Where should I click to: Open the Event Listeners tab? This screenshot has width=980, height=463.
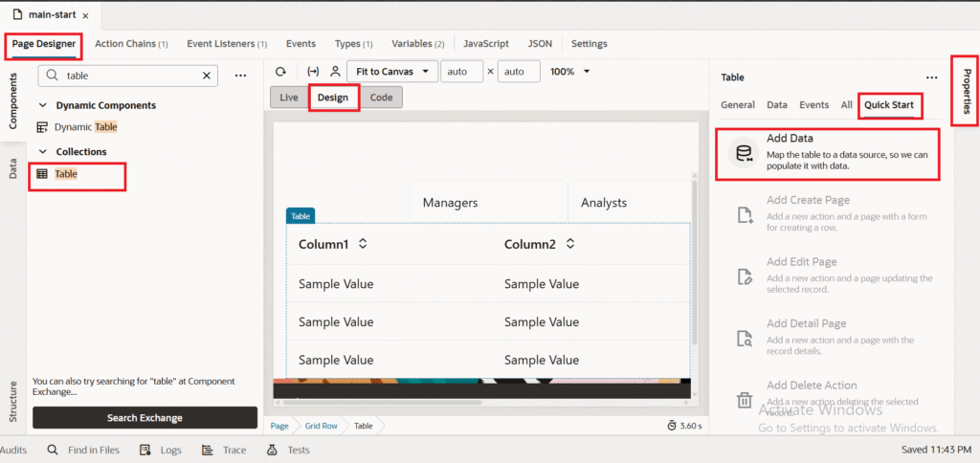tap(227, 44)
